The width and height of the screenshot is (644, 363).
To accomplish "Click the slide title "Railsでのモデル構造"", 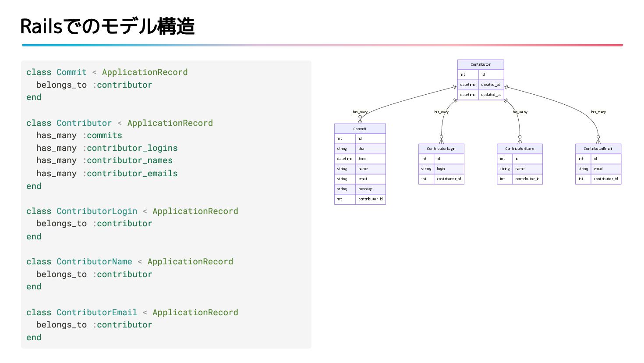I will (x=107, y=26).
